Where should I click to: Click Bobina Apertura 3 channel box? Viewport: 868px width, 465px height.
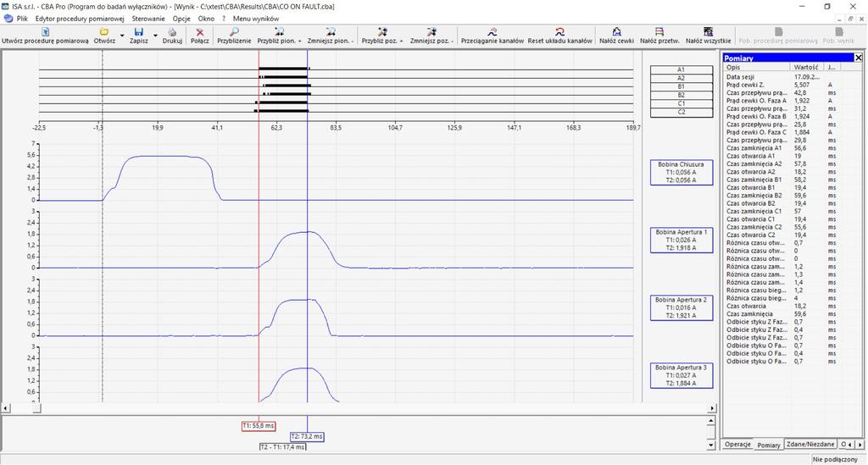pyautogui.click(x=681, y=375)
